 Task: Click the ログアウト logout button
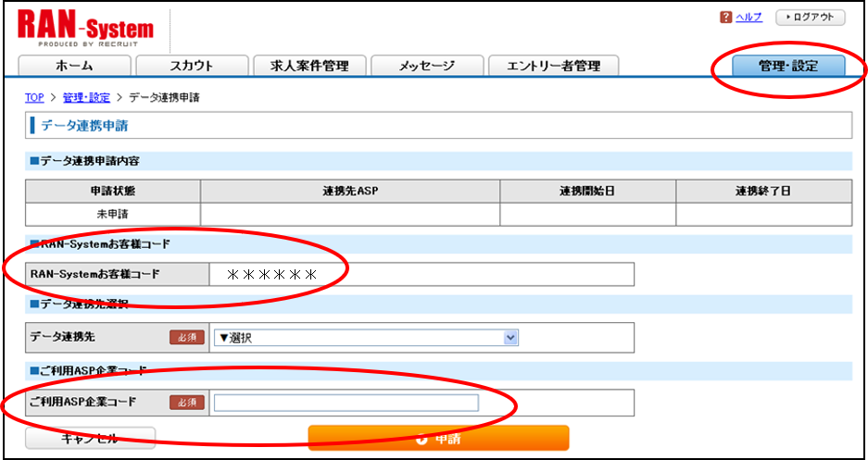click(x=811, y=18)
